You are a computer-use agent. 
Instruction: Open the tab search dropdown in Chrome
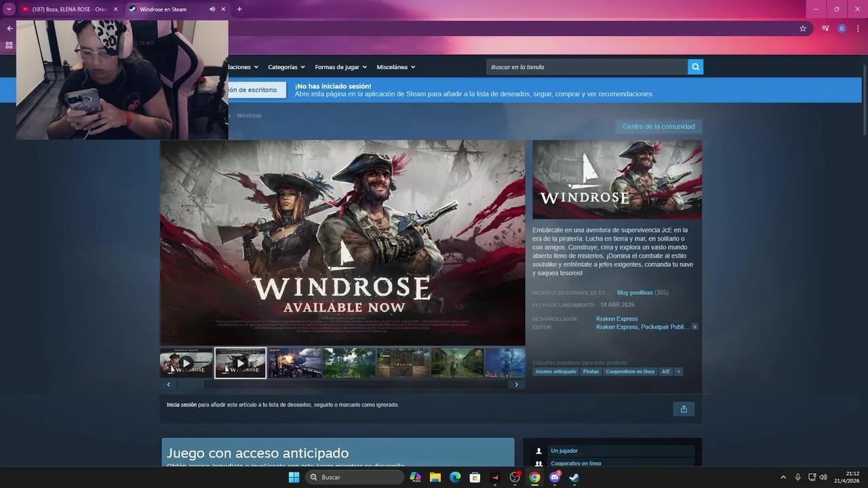[9, 9]
